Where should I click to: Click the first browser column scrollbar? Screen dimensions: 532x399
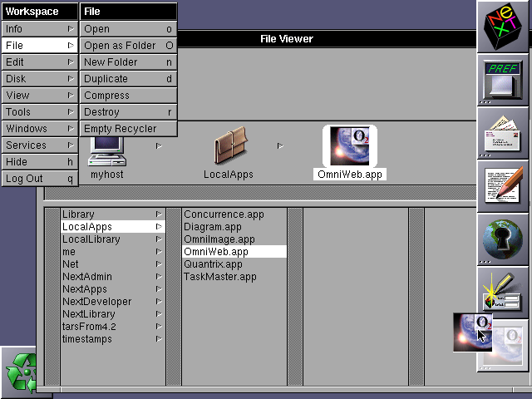[x=52, y=297]
